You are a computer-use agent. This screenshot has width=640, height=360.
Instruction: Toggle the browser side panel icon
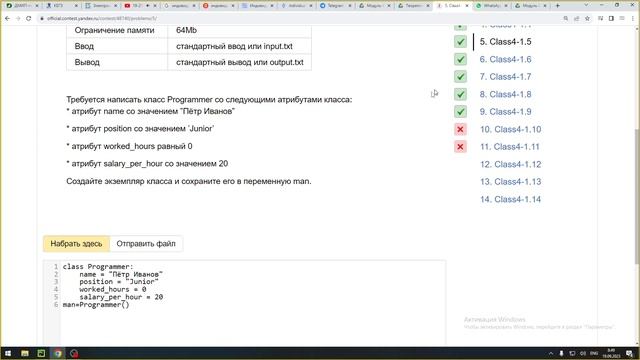(x=611, y=18)
